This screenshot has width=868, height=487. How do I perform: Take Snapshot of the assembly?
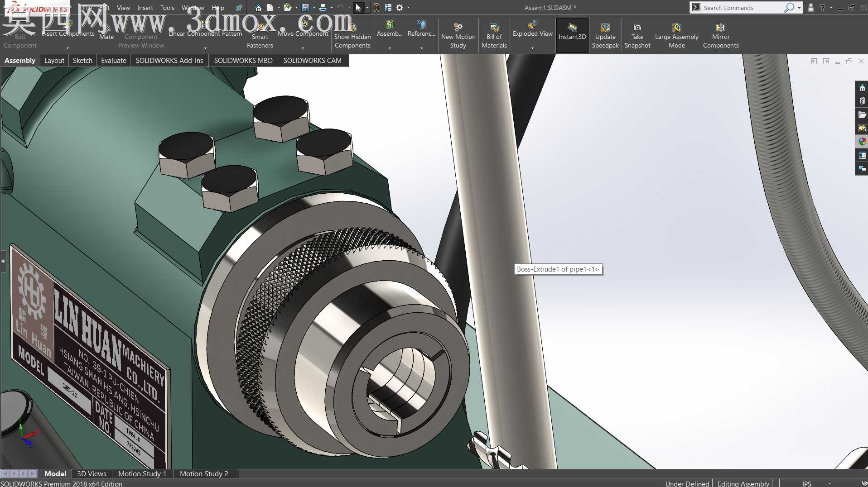coord(637,36)
